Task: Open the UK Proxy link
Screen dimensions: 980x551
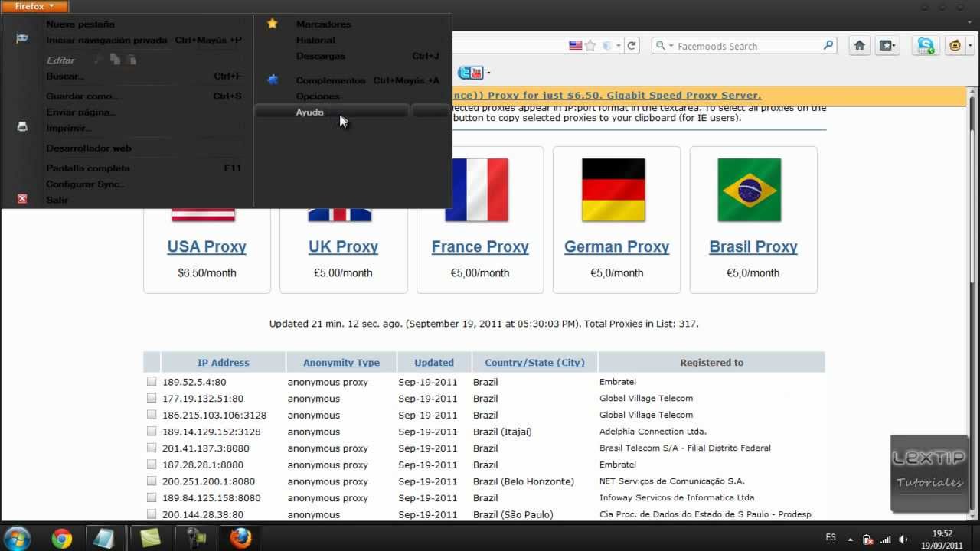Action: [x=343, y=246]
